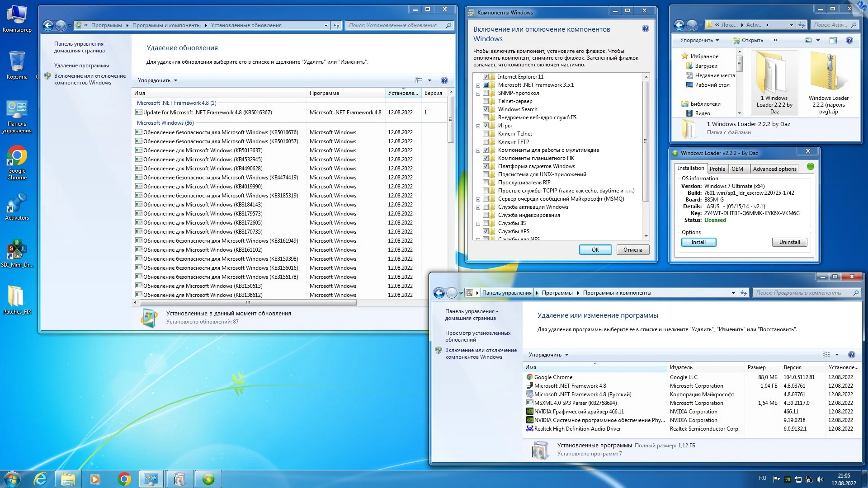
Task: Switch to the OEM tab
Action: 737,169
